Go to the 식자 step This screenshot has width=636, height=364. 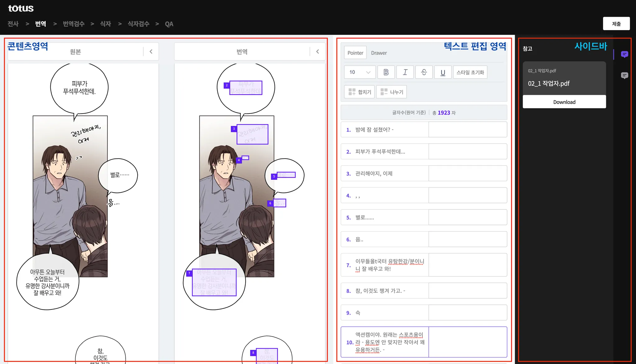coord(106,24)
